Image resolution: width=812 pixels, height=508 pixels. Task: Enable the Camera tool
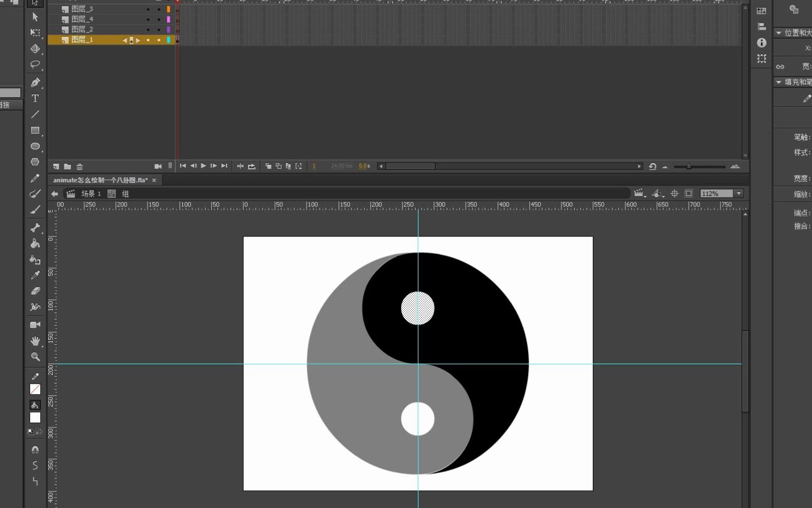[35, 324]
